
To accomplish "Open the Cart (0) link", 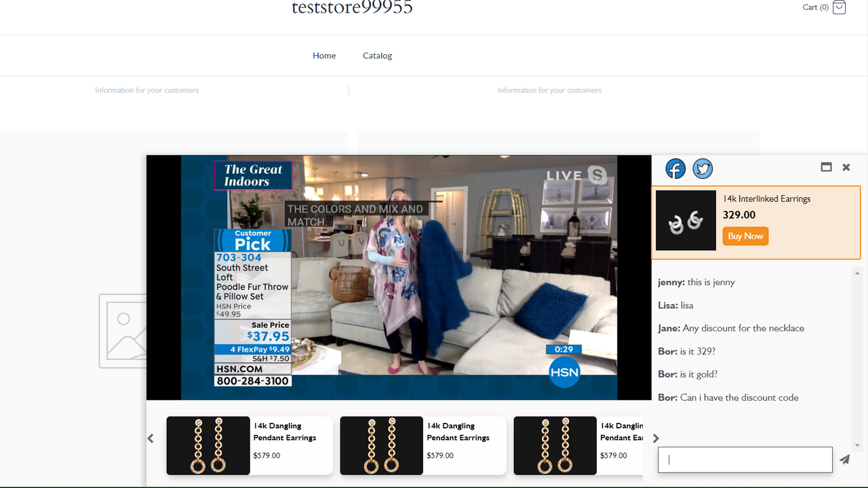I will click(815, 7).
